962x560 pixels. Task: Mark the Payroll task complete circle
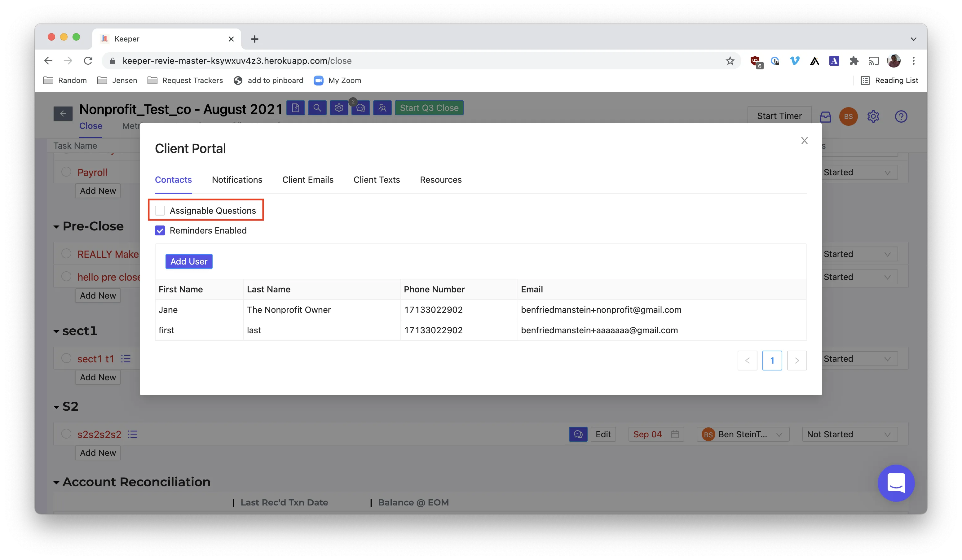coord(66,172)
